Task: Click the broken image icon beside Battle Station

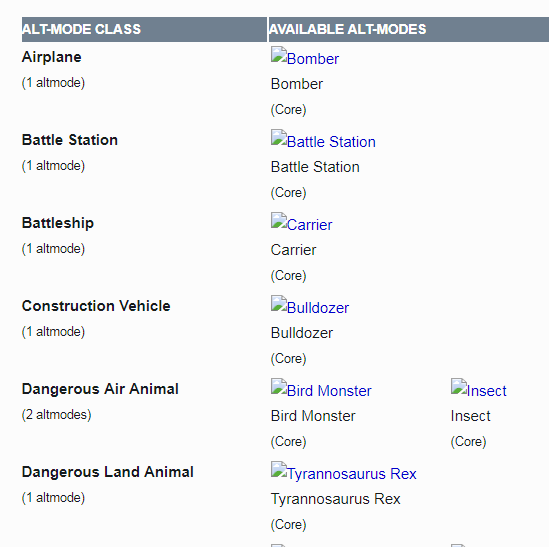Action: pyautogui.click(x=279, y=138)
